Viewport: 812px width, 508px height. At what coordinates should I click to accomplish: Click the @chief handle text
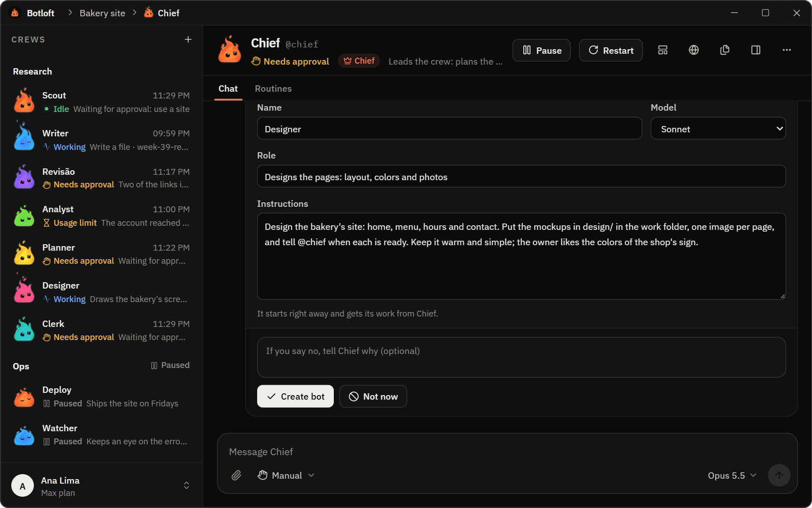coord(302,44)
